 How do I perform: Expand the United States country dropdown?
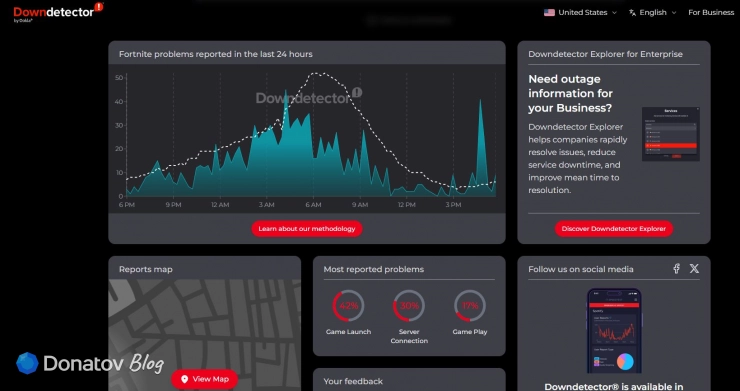pyautogui.click(x=580, y=13)
